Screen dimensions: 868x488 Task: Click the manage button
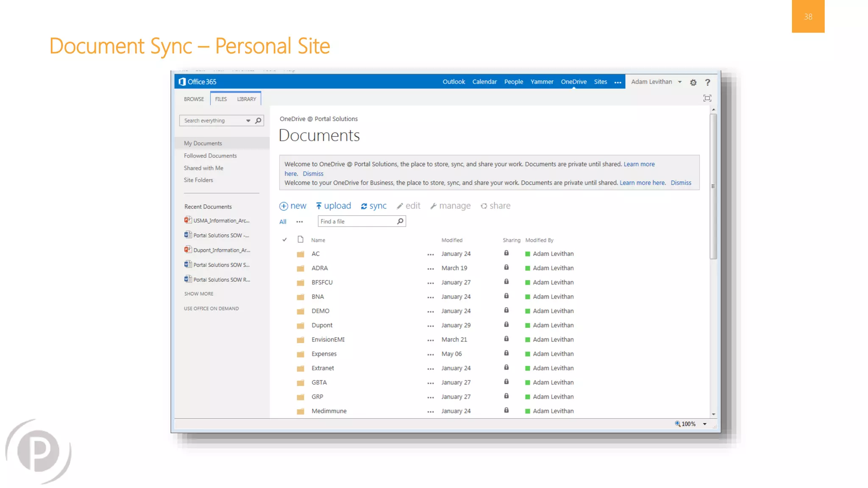click(450, 206)
